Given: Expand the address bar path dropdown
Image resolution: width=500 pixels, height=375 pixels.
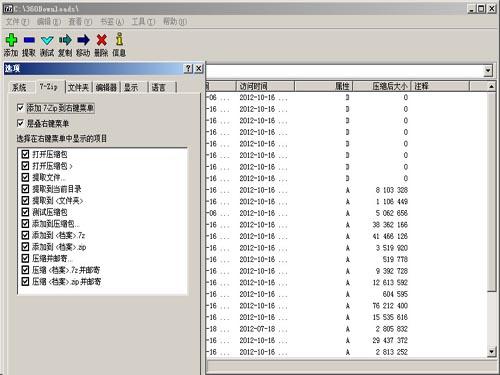Looking at the screenshot, I should [488, 70].
